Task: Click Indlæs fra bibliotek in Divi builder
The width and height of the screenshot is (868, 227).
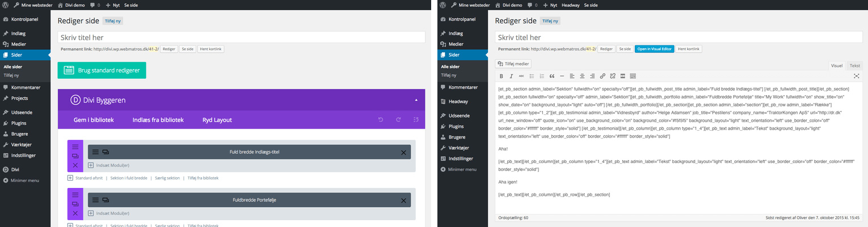Action: (158, 120)
